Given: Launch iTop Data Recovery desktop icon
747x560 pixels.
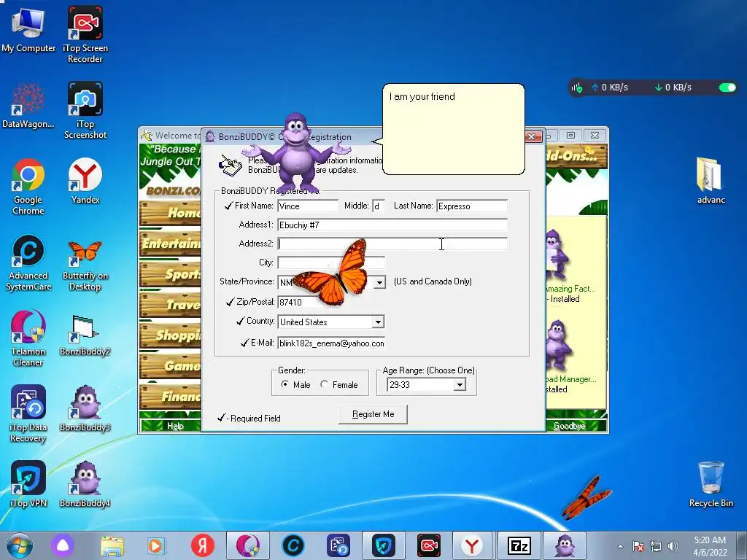Looking at the screenshot, I should (x=28, y=414).
